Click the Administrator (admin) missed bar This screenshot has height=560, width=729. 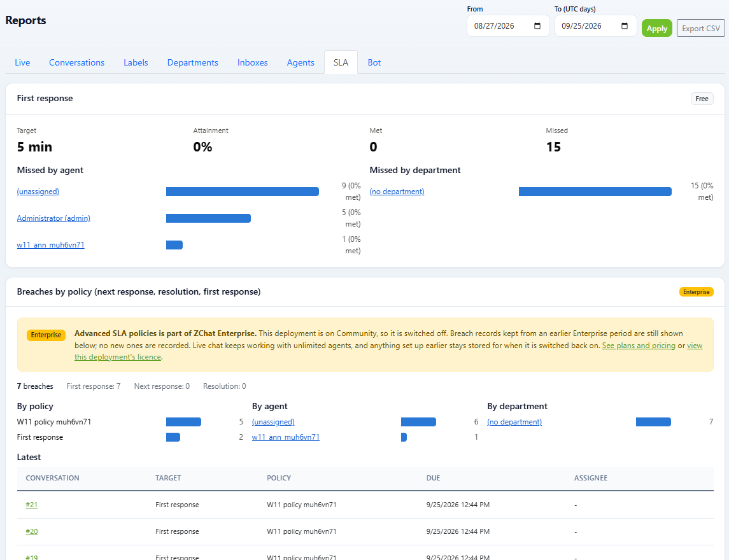[x=208, y=218]
